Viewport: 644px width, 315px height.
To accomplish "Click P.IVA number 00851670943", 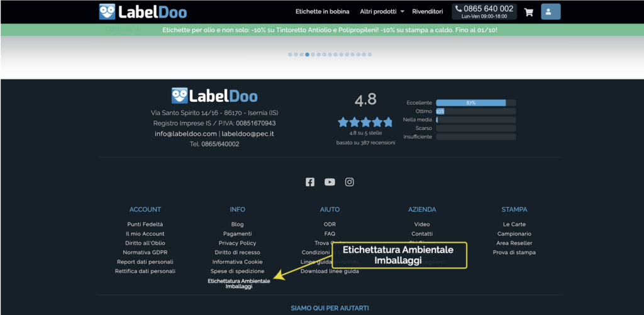I will click(255, 123).
